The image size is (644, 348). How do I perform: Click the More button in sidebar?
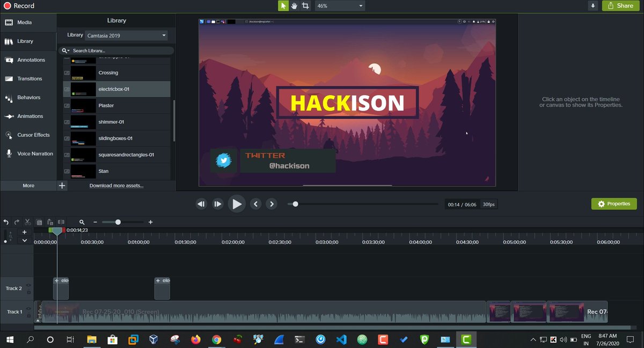pos(28,186)
